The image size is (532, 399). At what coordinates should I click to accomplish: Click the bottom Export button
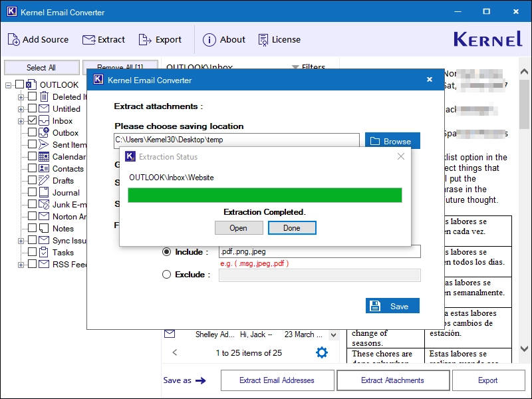coord(488,380)
